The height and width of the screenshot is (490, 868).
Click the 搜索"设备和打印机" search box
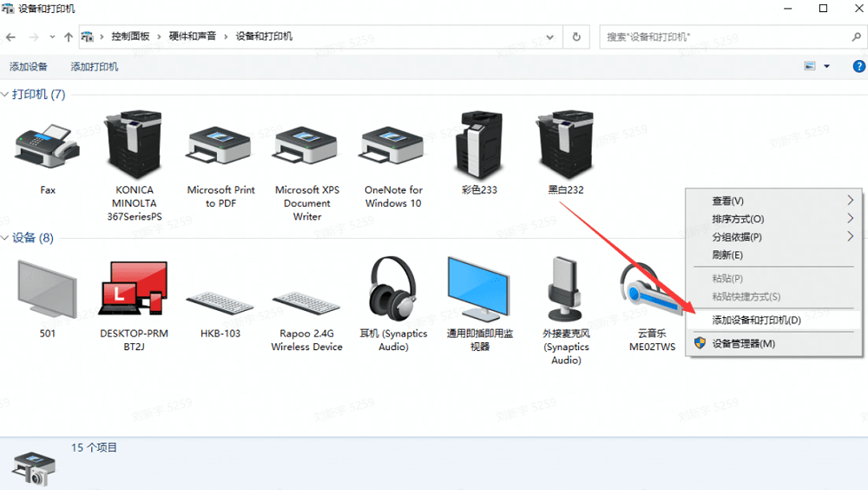click(725, 37)
